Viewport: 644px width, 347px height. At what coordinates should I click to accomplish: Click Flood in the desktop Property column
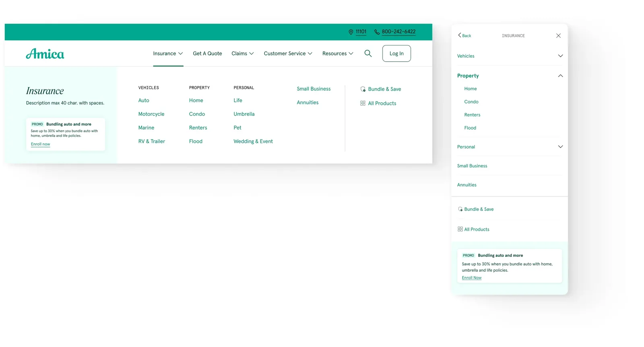(196, 141)
